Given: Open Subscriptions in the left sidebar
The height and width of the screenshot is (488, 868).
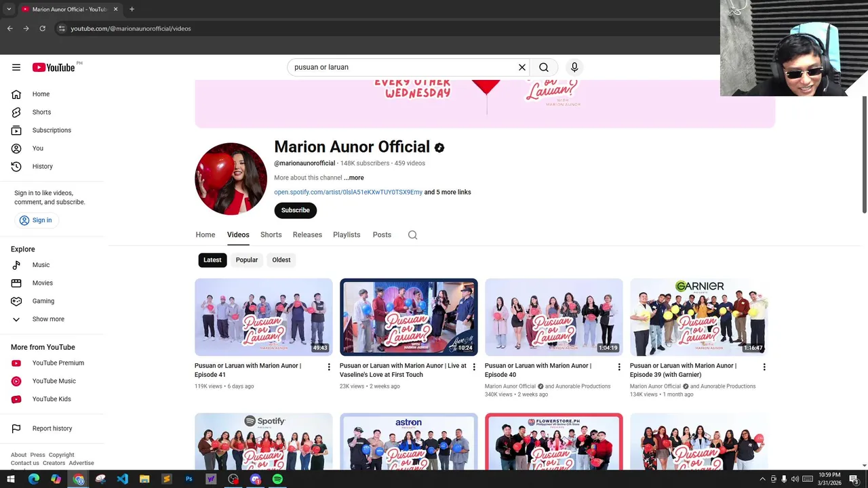Looking at the screenshot, I should pos(52,130).
